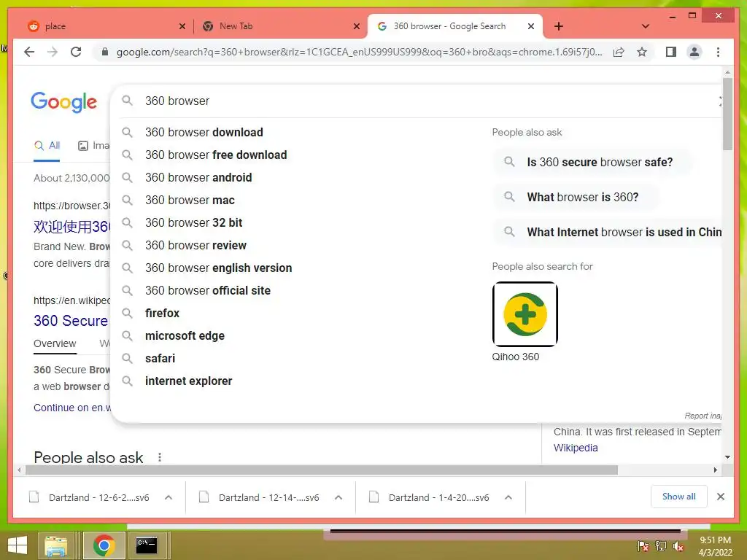Open the Chinese 360 browser result link
Image resolution: width=747 pixels, height=560 pixels.
coord(71,226)
